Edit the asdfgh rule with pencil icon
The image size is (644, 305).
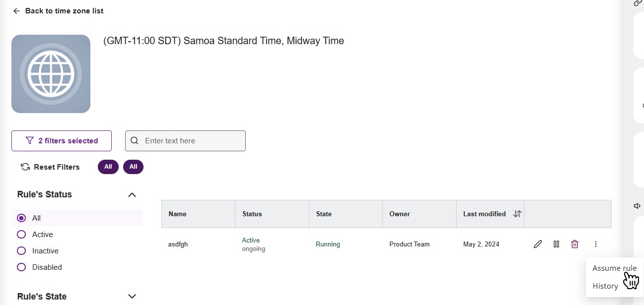[538, 244]
